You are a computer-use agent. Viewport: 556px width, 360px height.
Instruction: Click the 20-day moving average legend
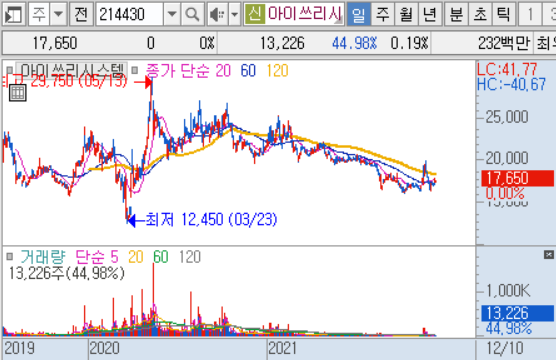click(223, 71)
